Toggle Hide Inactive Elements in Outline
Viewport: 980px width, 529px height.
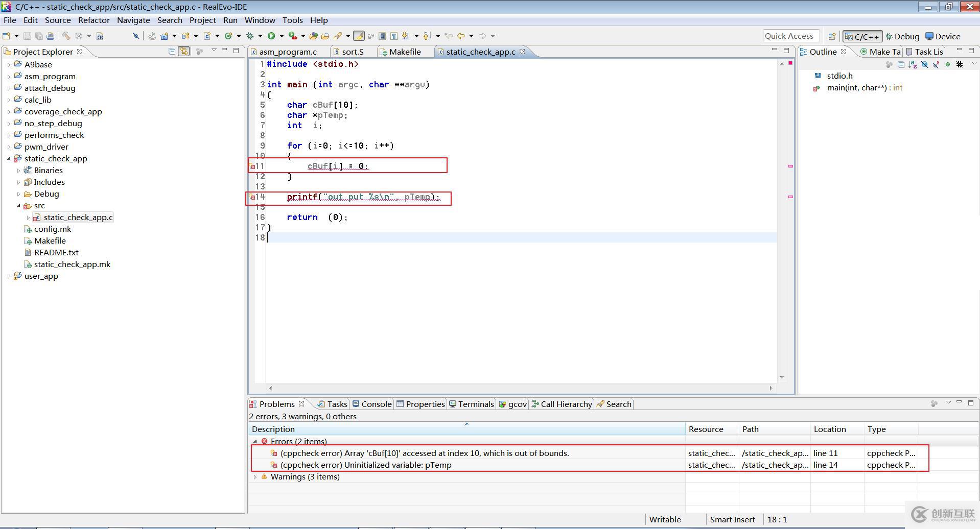point(960,64)
